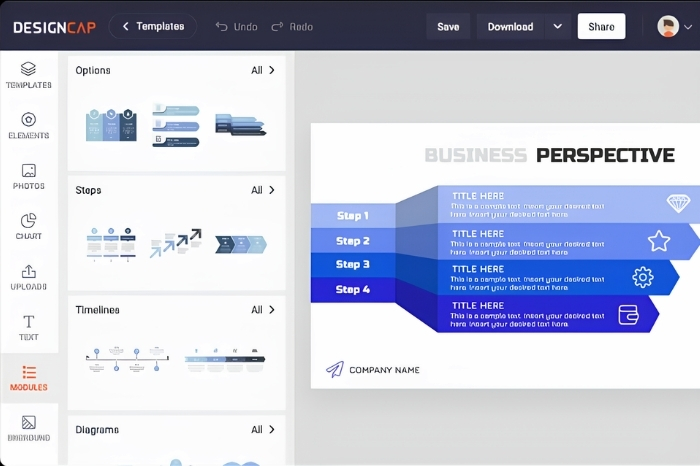
Task: Open the Background sidebar tab
Action: (29, 429)
